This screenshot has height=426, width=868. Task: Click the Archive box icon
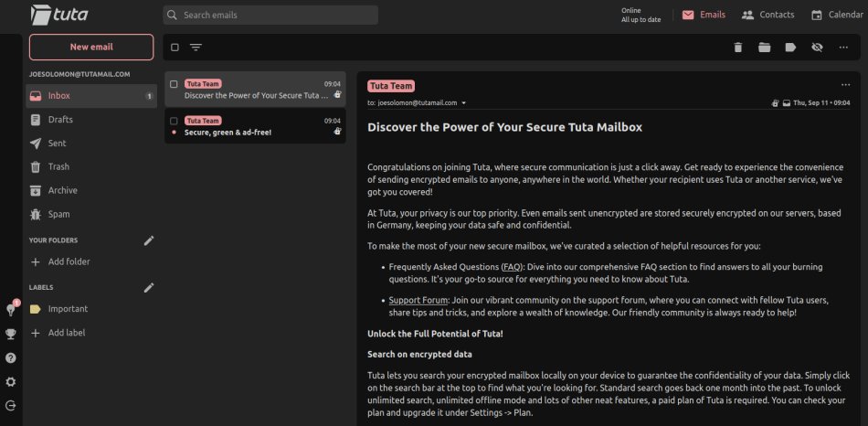point(36,190)
